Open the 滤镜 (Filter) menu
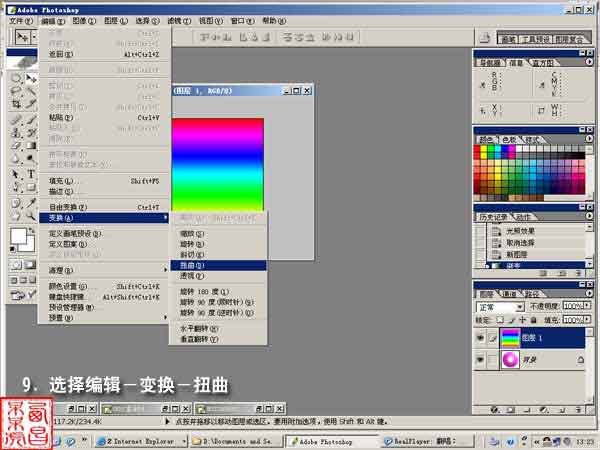This screenshot has height=450, width=600. pyautogui.click(x=179, y=21)
